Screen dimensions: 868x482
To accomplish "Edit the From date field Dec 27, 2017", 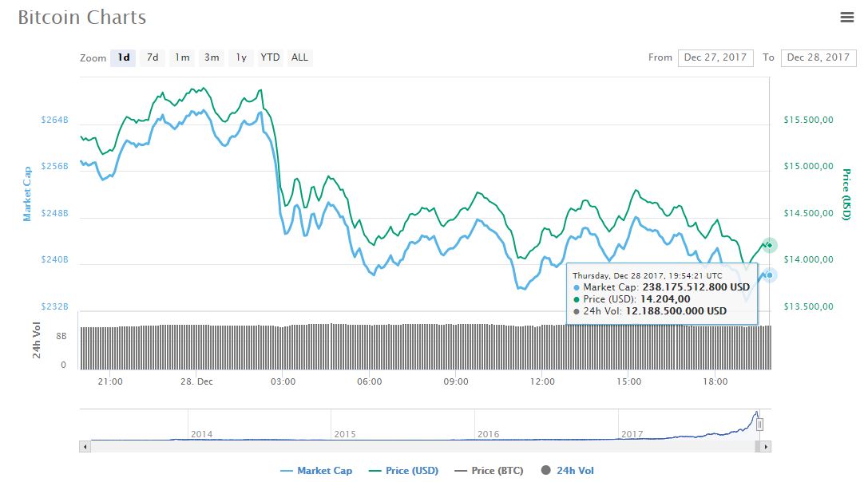I will (715, 57).
